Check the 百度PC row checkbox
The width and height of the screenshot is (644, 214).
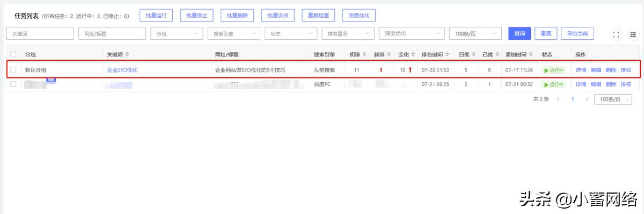point(13,84)
